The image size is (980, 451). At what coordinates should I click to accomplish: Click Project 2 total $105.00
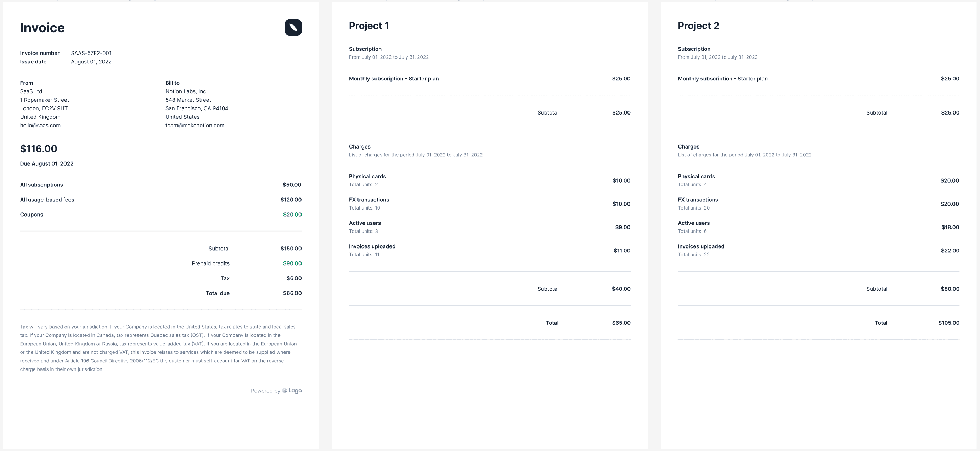pyautogui.click(x=948, y=323)
